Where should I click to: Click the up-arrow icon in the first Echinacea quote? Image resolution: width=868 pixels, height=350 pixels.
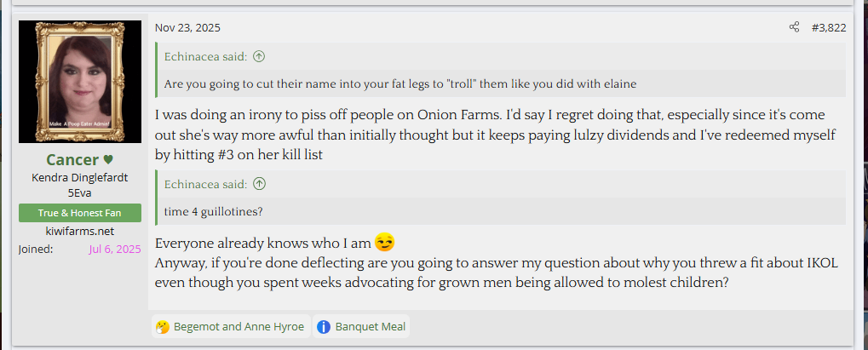click(x=259, y=57)
